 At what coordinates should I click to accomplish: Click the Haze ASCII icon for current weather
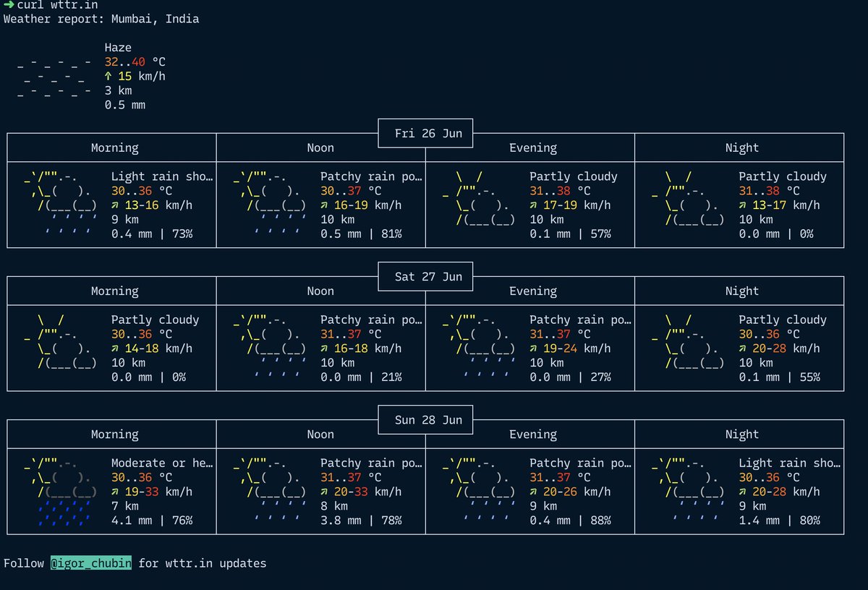point(55,77)
